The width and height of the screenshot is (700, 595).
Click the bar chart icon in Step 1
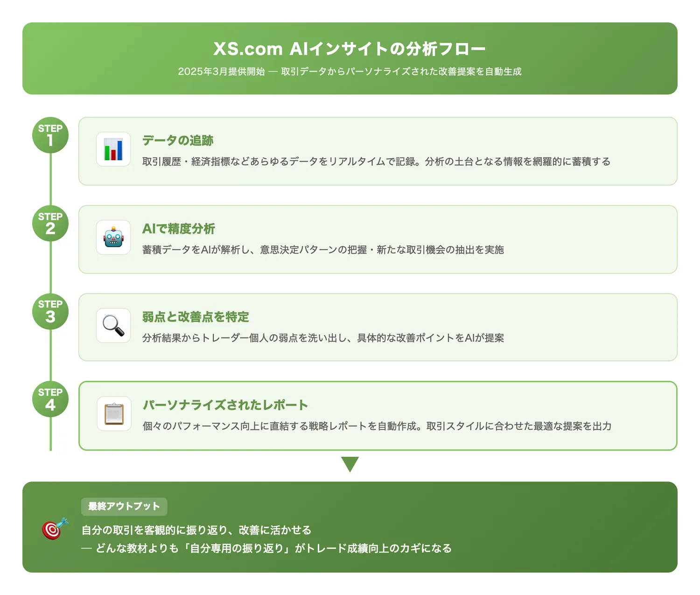point(113,149)
